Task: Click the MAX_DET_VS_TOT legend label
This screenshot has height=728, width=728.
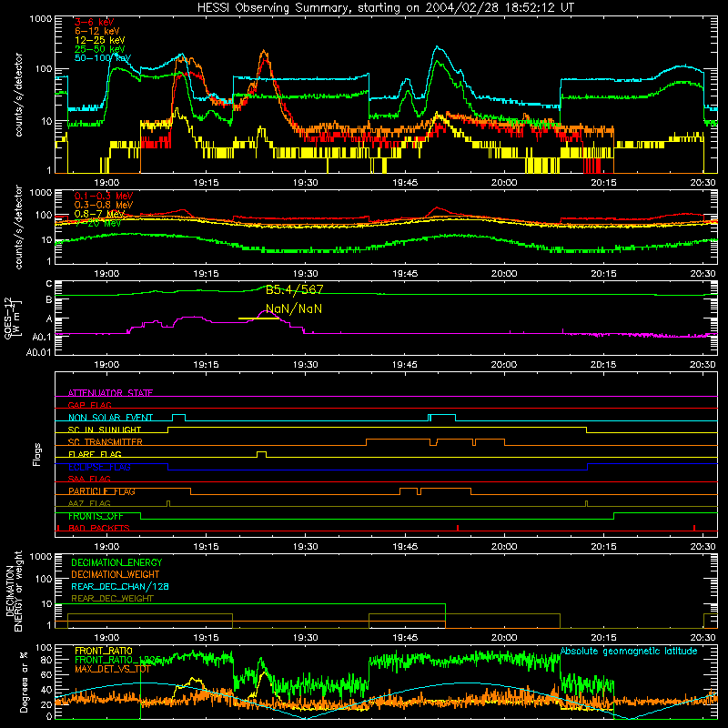Action: (x=112, y=669)
